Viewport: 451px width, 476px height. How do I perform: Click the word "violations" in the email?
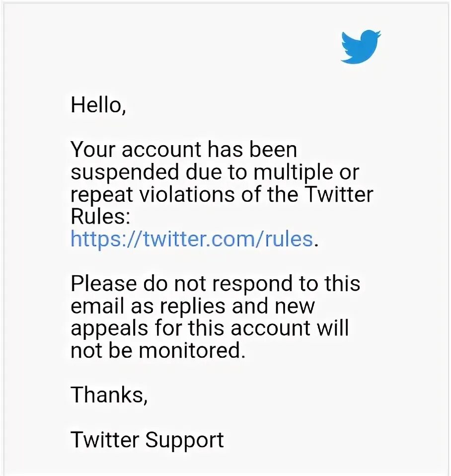(x=187, y=194)
